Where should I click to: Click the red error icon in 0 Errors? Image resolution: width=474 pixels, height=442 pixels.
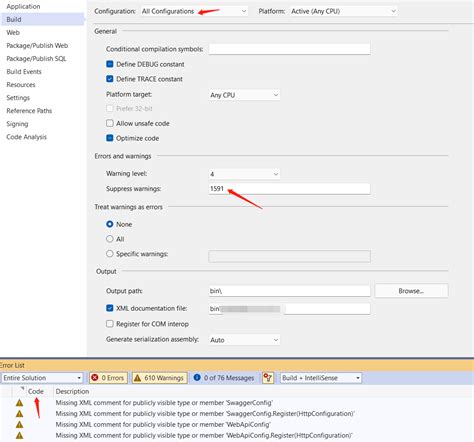95,378
